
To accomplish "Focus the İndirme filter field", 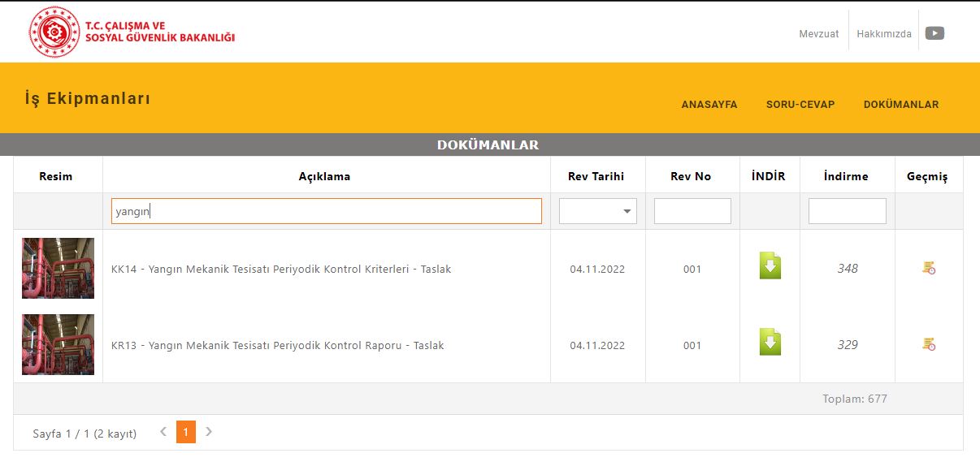I will [848, 211].
